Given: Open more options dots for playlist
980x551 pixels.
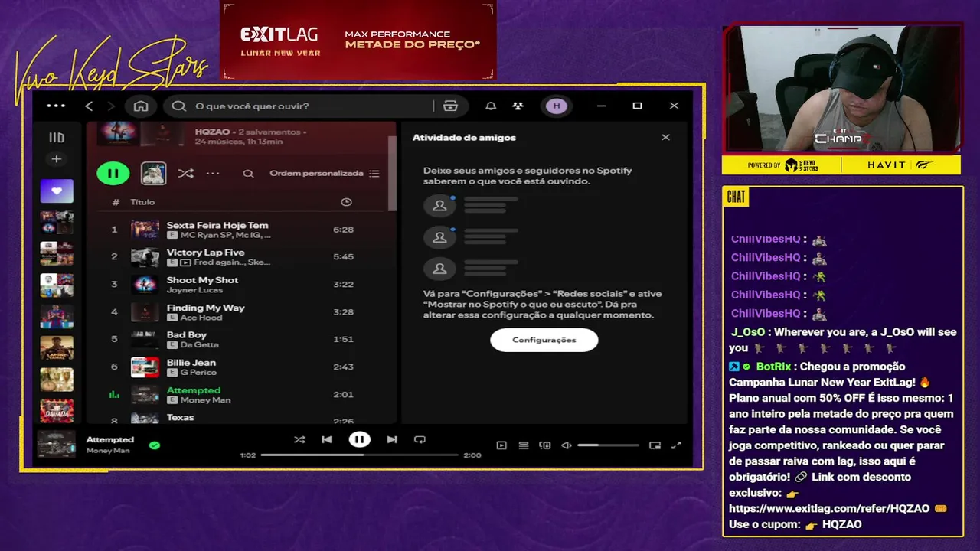Looking at the screenshot, I should 213,174.
